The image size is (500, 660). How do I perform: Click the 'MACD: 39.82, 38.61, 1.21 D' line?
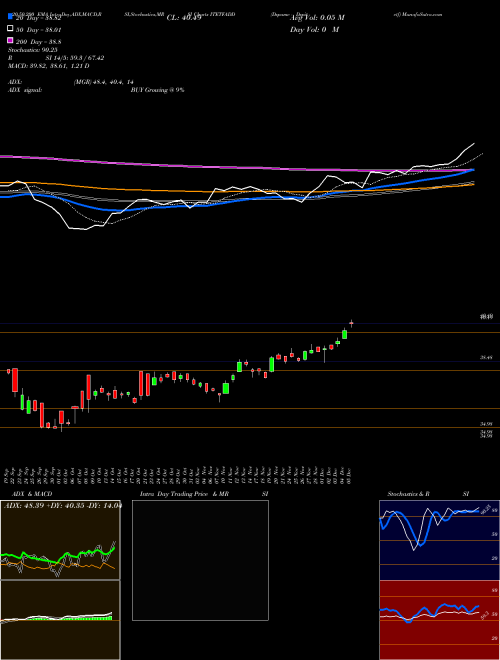click(49, 66)
